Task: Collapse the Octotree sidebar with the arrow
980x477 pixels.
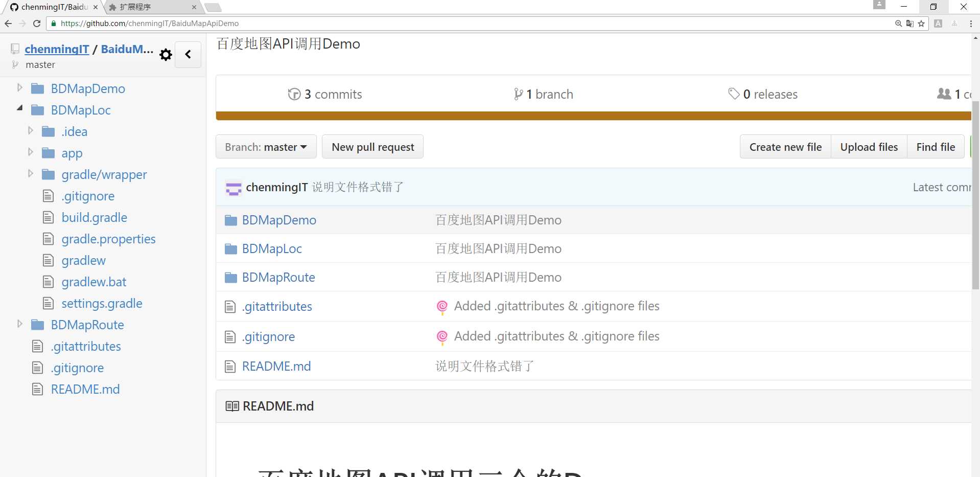Action: coord(188,54)
